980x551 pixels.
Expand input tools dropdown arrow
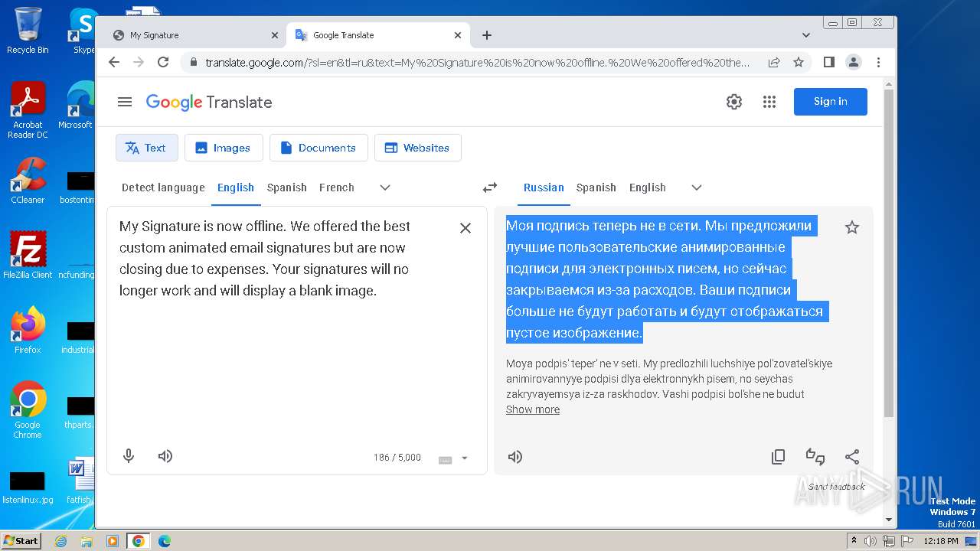click(464, 458)
